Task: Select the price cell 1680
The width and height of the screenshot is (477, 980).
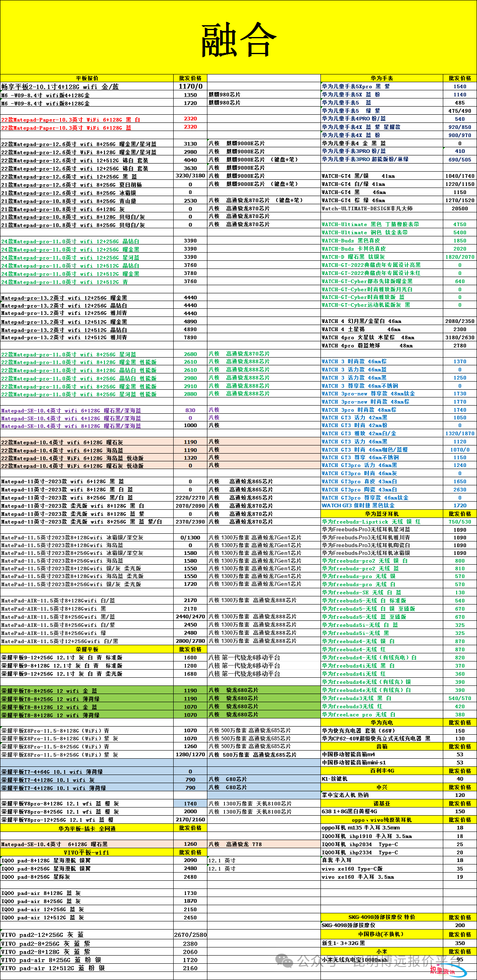Action: point(190,674)
